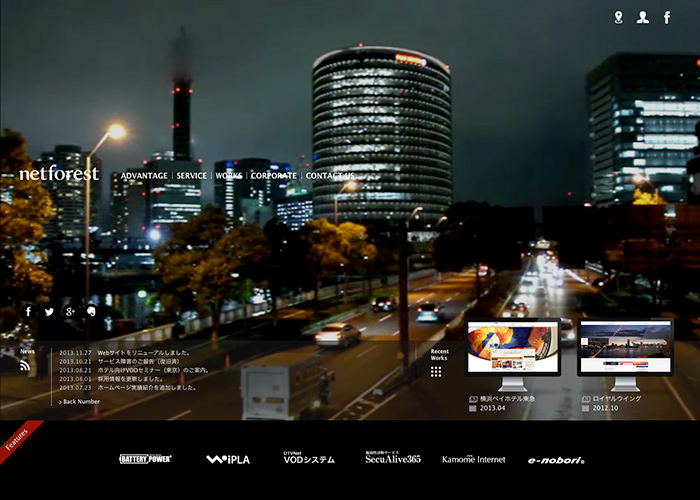Screen dimensions: 700x500
Task: Open the SecuAlive365 logo
Action: [x=393, y=458]
